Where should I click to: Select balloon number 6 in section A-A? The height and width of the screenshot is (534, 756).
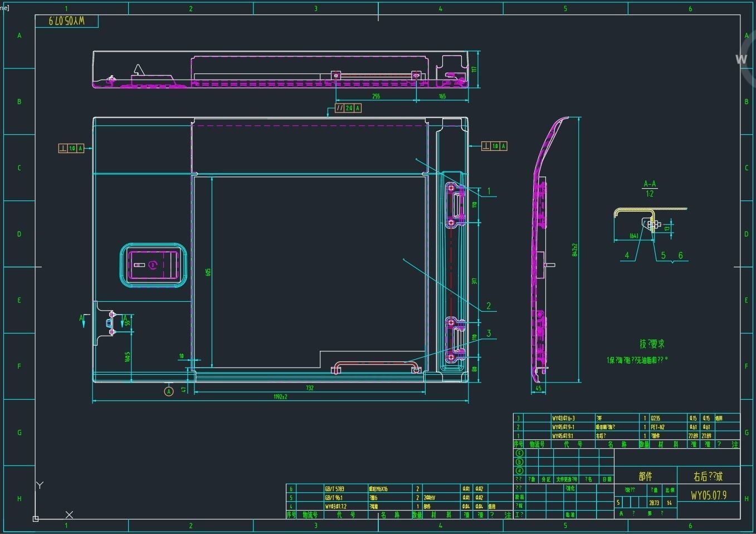coord(680,256)
